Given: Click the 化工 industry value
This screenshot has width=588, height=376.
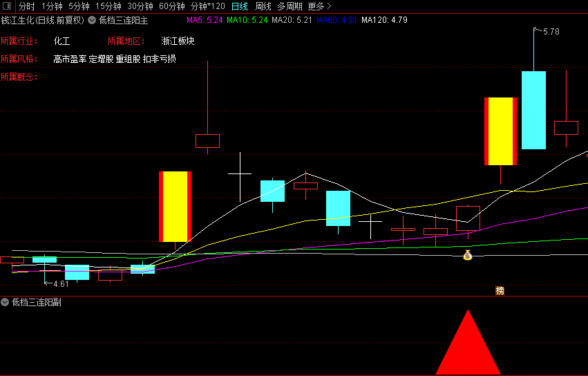Looking at the screenshot, I should pyautogui.click(x=62, y=41).
